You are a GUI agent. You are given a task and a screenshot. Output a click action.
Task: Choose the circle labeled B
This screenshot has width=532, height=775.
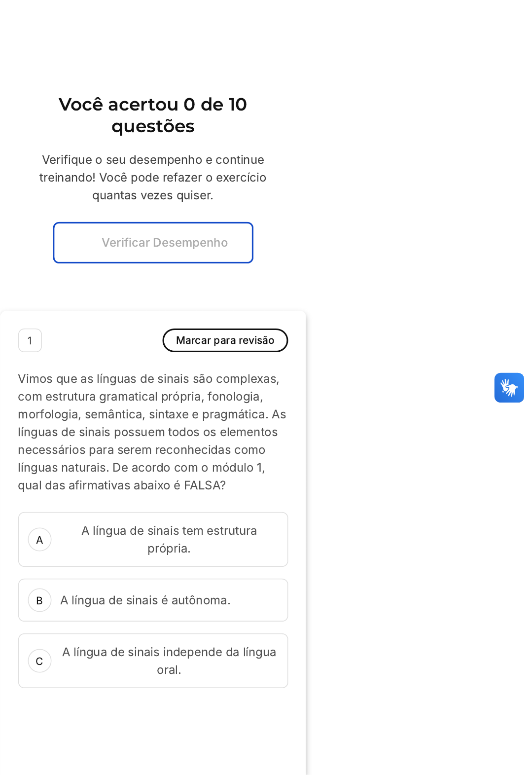point(39,600)
